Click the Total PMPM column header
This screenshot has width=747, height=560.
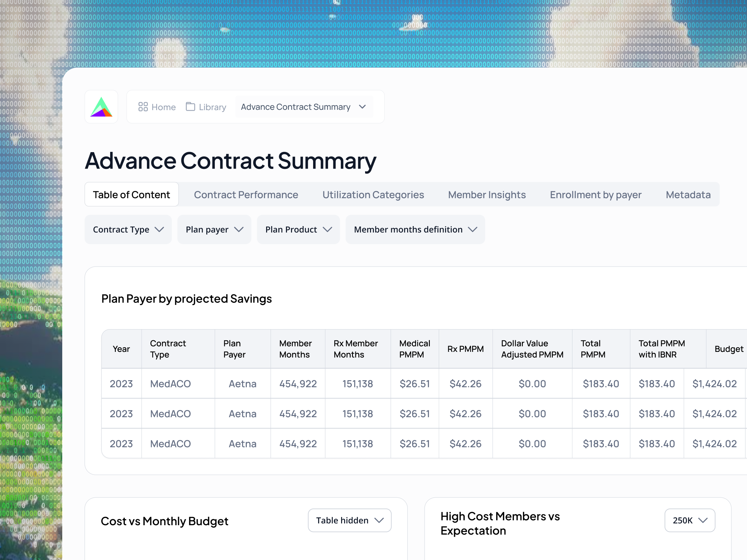coord(601,349)
